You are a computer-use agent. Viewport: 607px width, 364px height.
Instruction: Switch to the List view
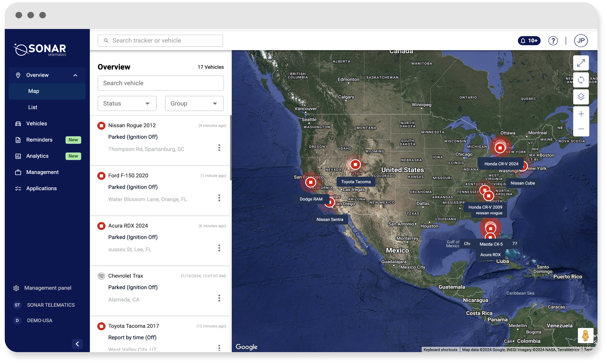click(33, 107)
